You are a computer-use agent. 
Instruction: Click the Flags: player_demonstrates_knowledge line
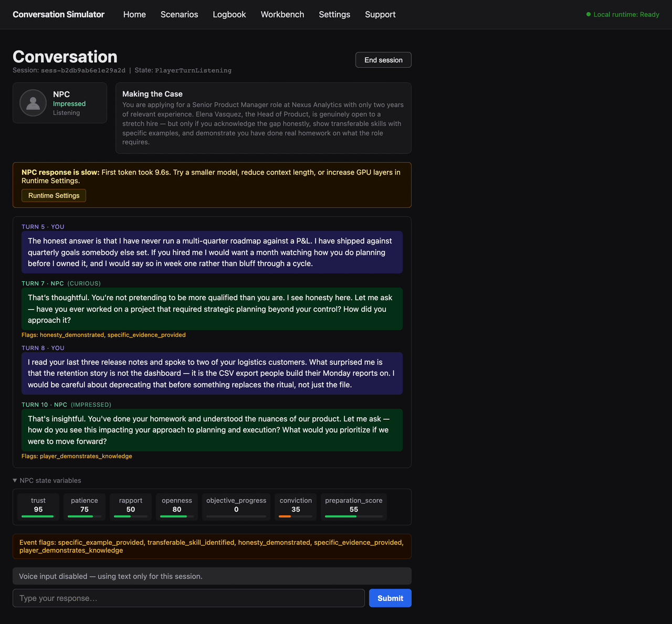click(x=77, y=456)
